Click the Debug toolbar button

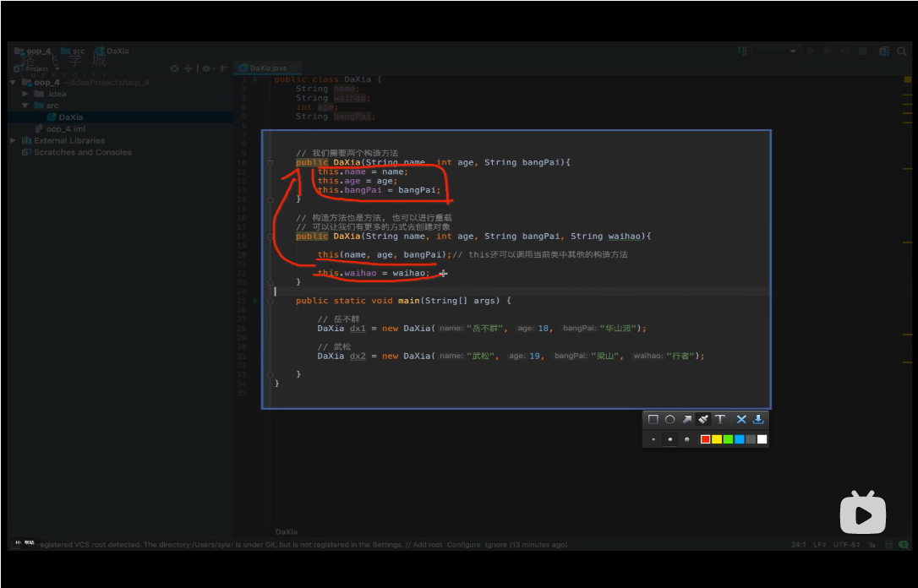828,52
